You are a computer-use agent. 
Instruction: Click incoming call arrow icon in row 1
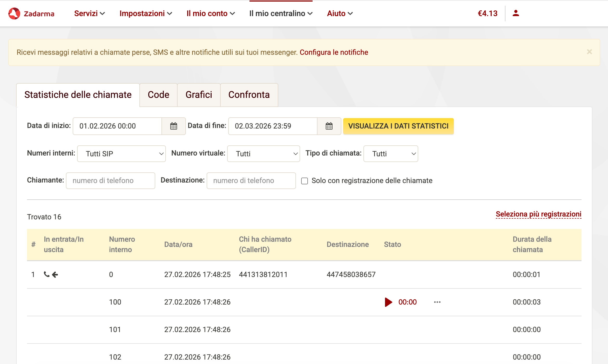coord(55,274)
